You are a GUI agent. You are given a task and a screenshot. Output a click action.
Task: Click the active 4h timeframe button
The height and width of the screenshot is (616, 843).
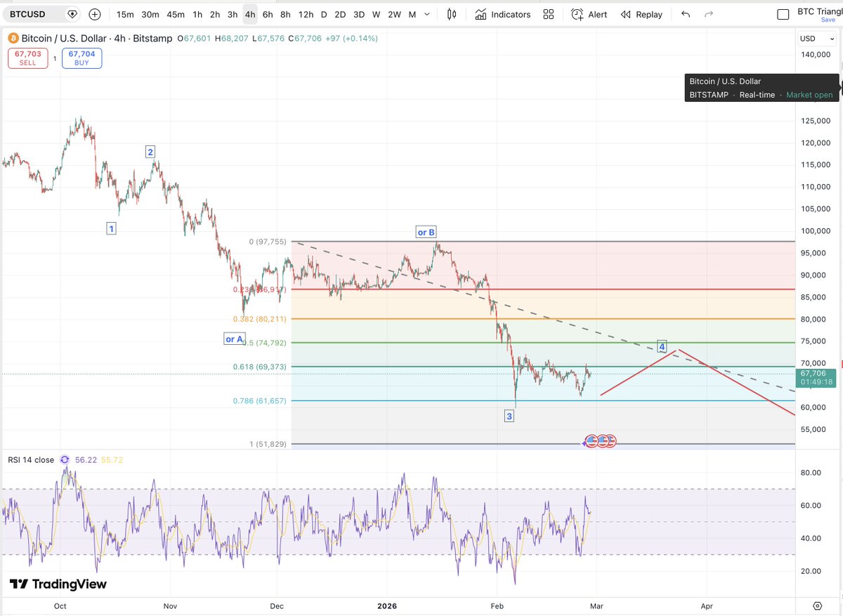250,14
